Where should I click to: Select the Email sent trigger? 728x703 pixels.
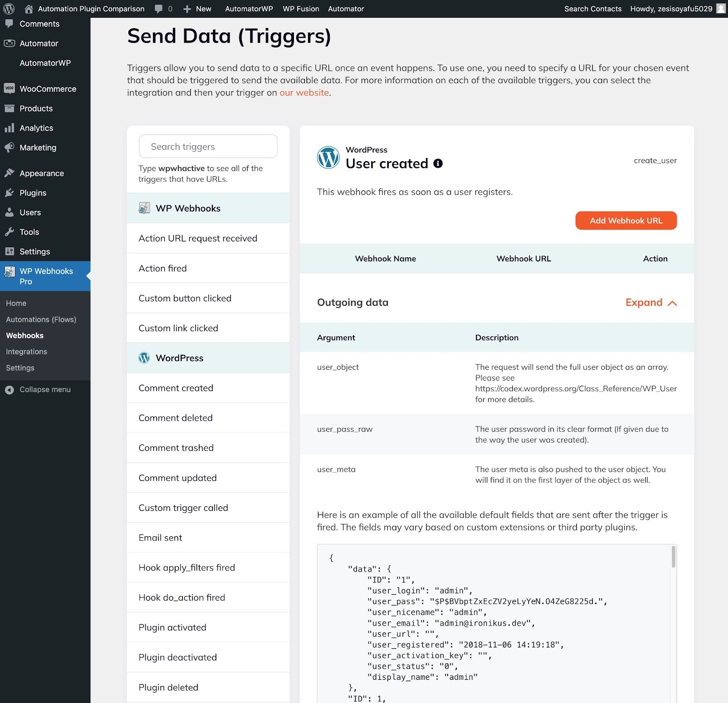pyautogui.click(x=208, y=538)
